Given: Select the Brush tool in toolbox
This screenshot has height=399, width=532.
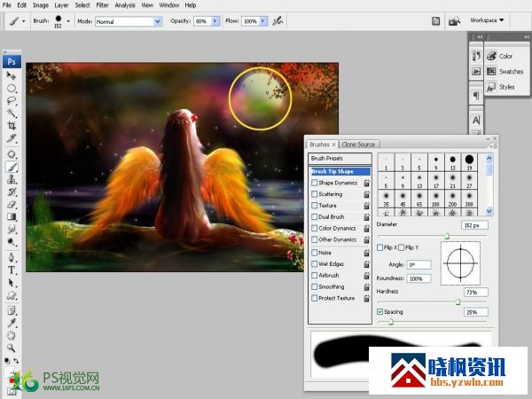Looking at the screenshot, I should pos(12,167).
